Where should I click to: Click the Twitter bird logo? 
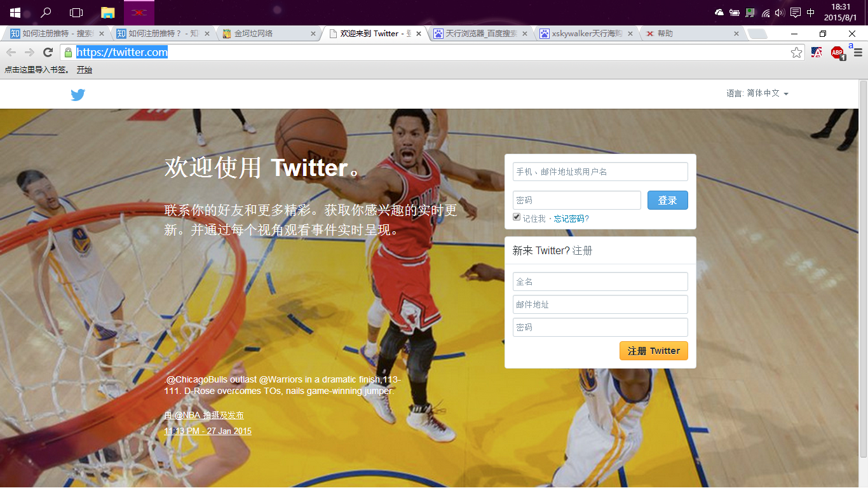click(78, 95)
